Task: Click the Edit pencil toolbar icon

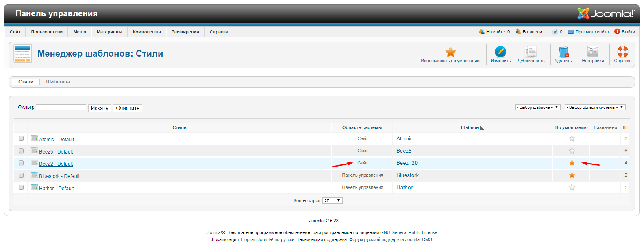Action: pos(500,52)
